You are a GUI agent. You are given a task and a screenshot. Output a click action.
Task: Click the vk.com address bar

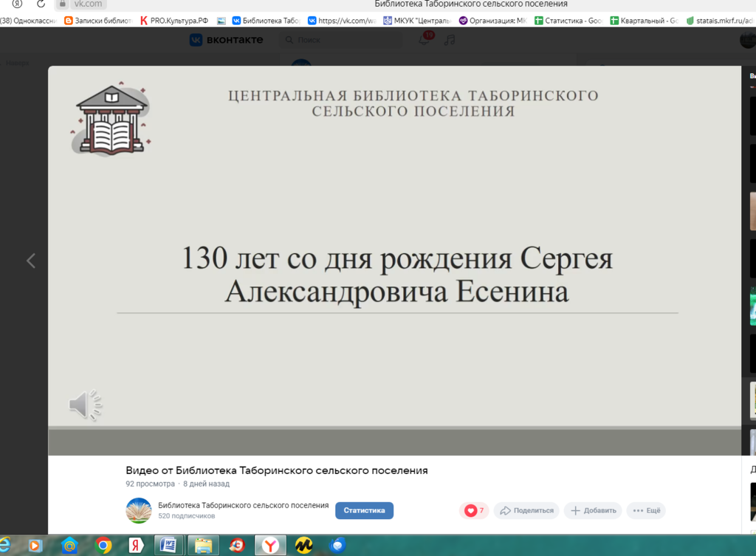(88, 4)
